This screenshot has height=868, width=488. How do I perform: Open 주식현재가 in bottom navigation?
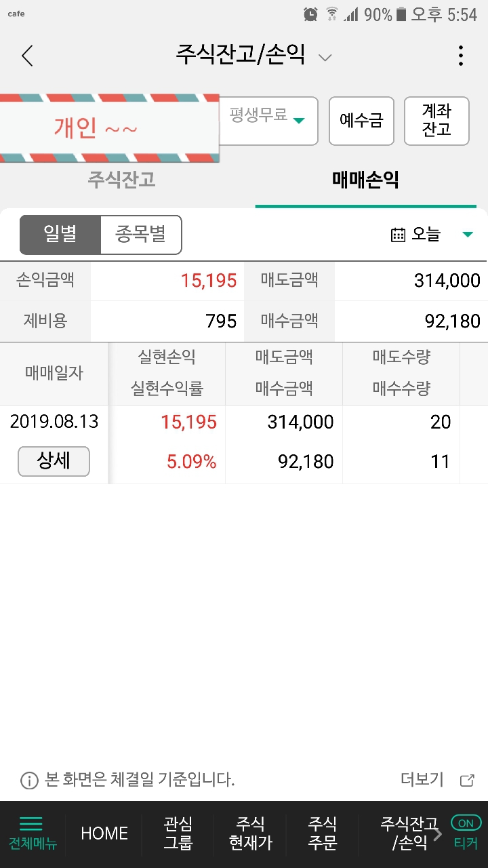point(250,833)
